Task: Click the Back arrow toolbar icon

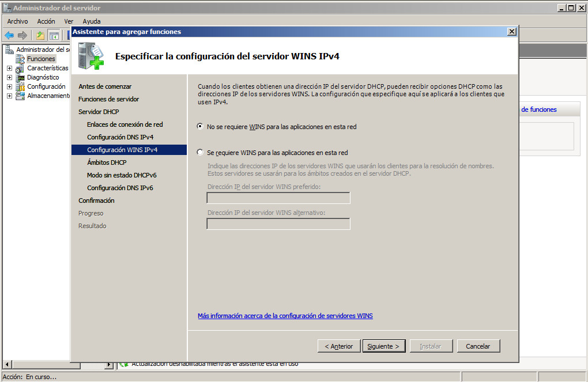Action: point(9,35)
